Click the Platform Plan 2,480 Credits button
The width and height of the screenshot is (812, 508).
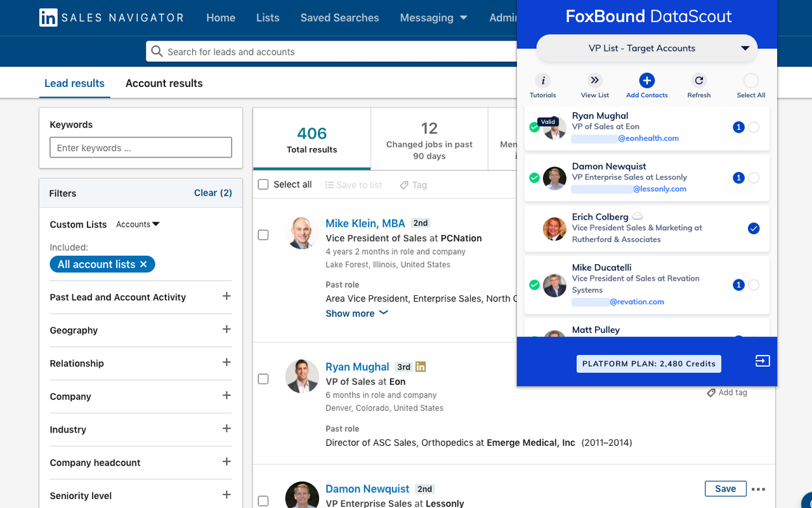649,364
